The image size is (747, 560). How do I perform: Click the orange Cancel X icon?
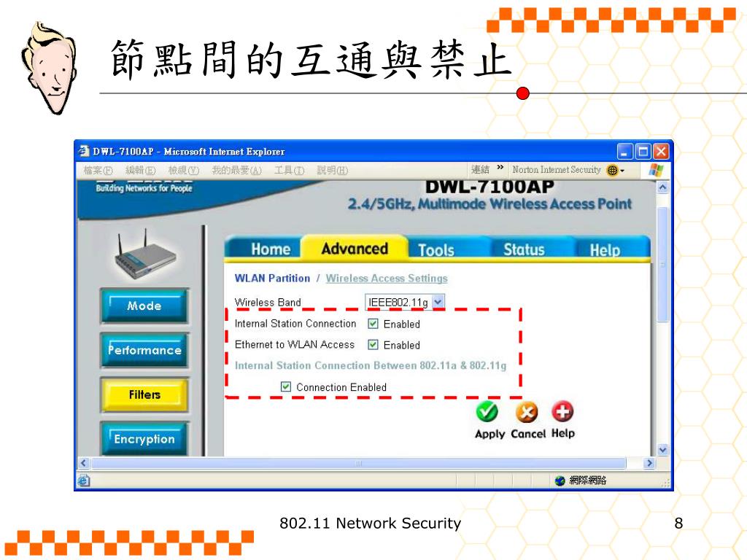pyautogui.click(x=527, y=412)
